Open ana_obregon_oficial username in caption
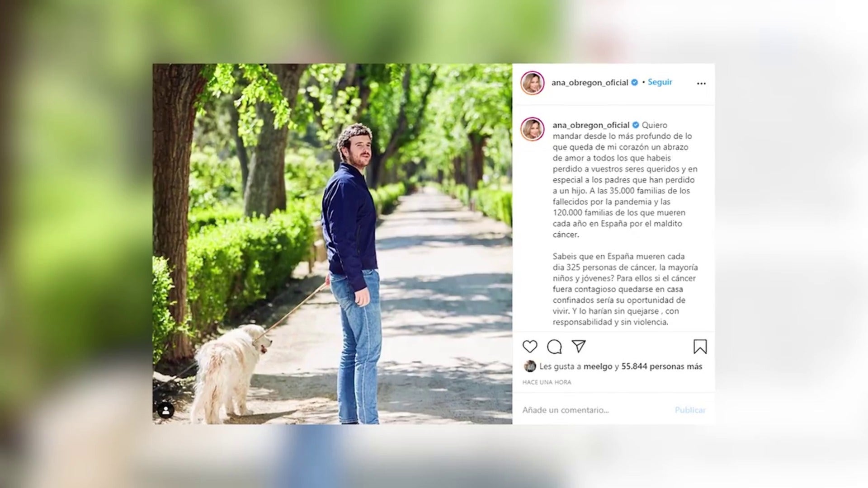This screenshot has width=868, height=488. tap(591, 125)
